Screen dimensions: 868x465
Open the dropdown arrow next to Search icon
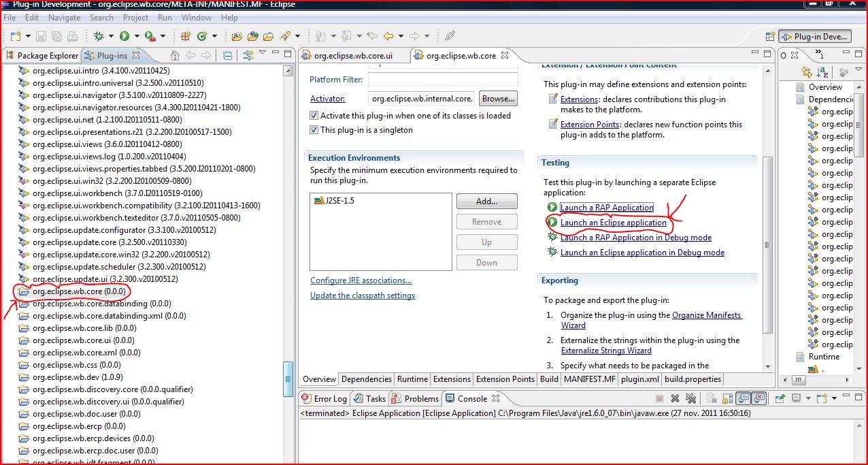coord(297,36)
